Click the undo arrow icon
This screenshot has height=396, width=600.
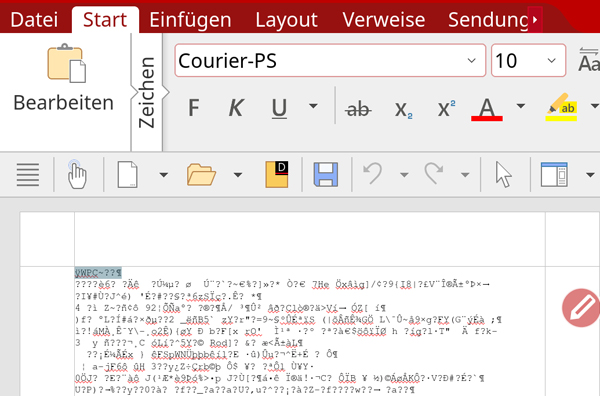point(373,174)
